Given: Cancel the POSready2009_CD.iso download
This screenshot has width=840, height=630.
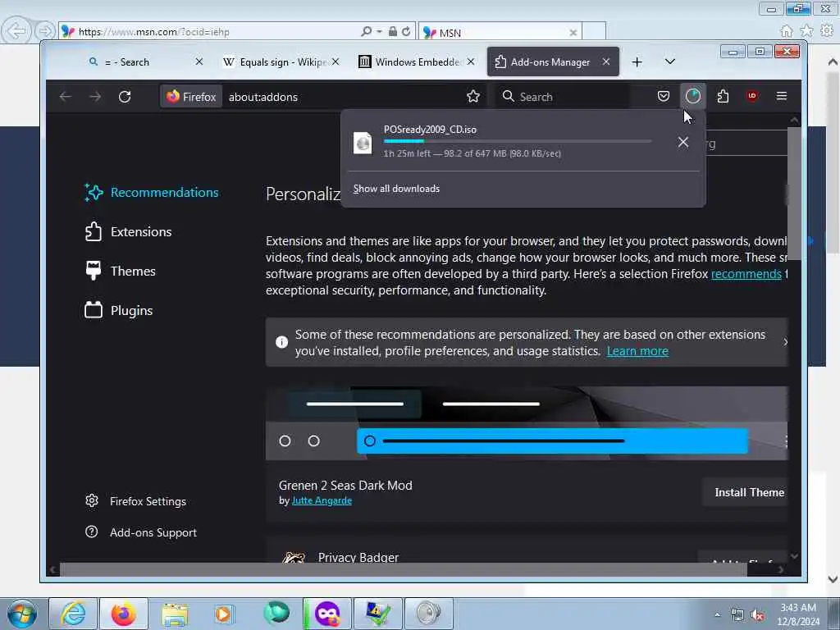Looking at the screenshot, I should click(683, 142).
